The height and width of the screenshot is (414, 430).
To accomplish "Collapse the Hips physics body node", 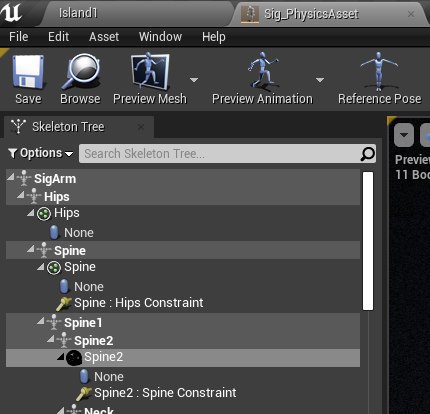I will 31,212.
